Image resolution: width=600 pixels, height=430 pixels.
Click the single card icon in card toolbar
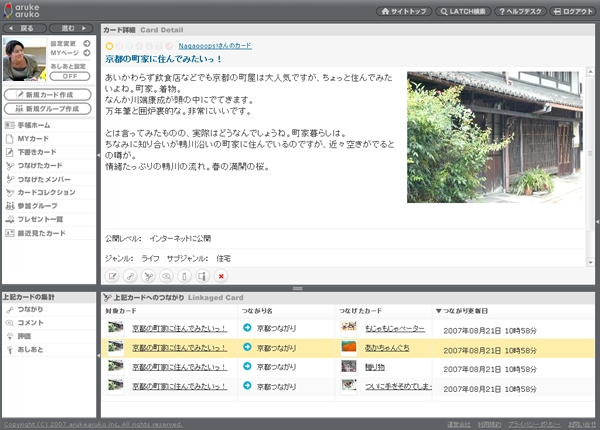point(184,276)
